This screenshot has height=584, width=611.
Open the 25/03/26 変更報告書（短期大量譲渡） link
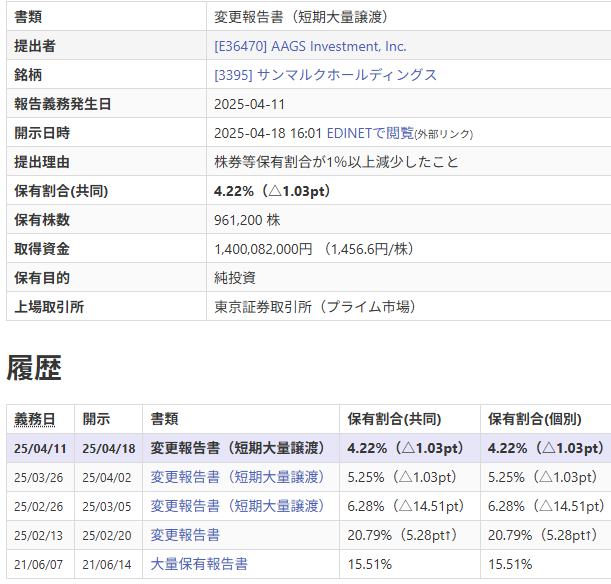237,477
